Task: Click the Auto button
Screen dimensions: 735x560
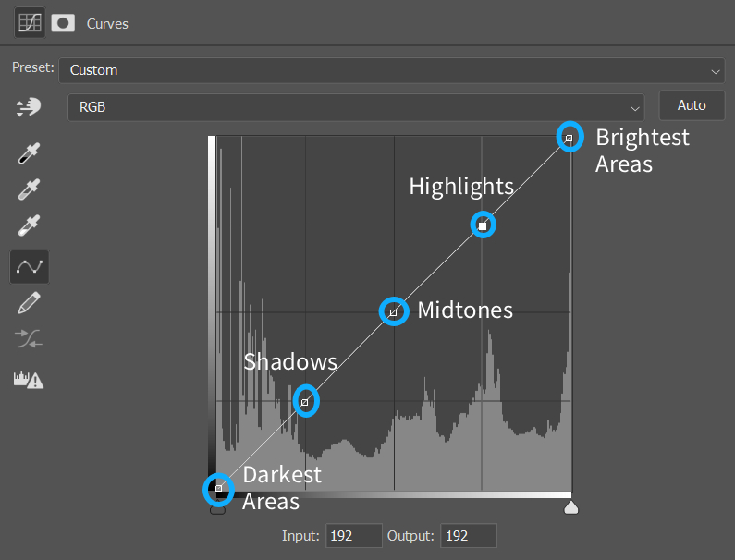Action: [x=692, y=105]
